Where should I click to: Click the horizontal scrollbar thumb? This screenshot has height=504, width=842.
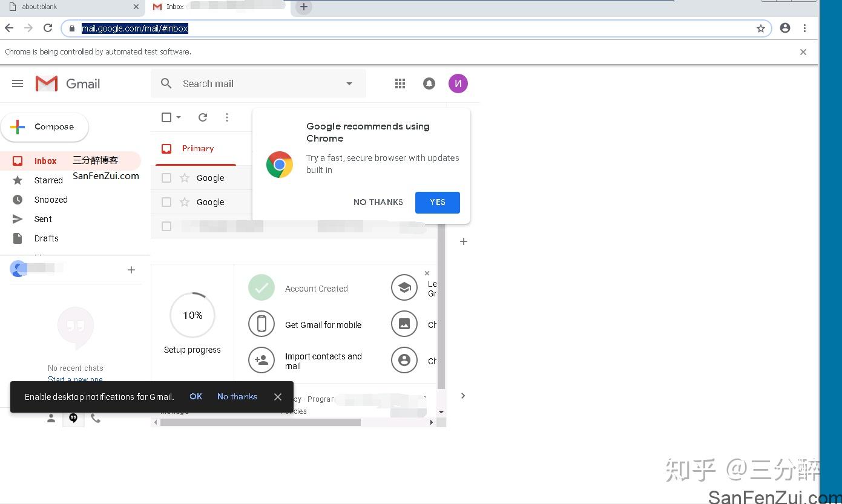pyautogui.click(x=260, y=422)
